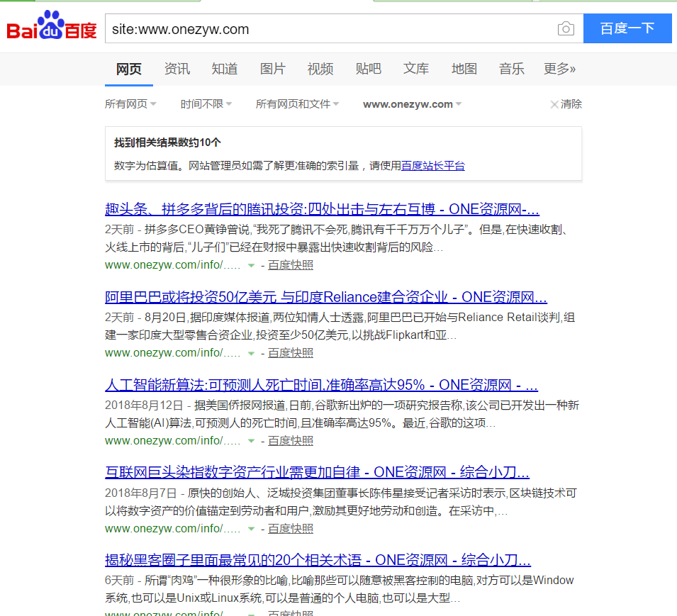Open 百度快照 for 趣头条 result
The image size is (677, 616).
click(291, 265)
